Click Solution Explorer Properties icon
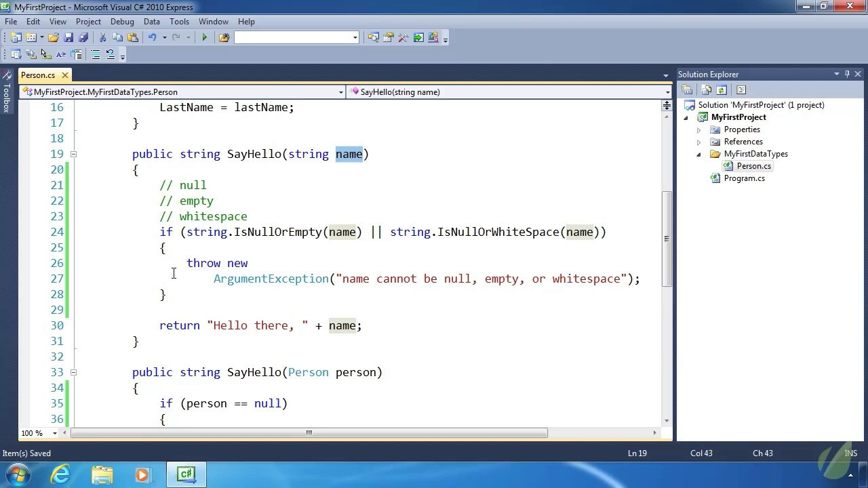868x488 pixels. click(687, 90)
